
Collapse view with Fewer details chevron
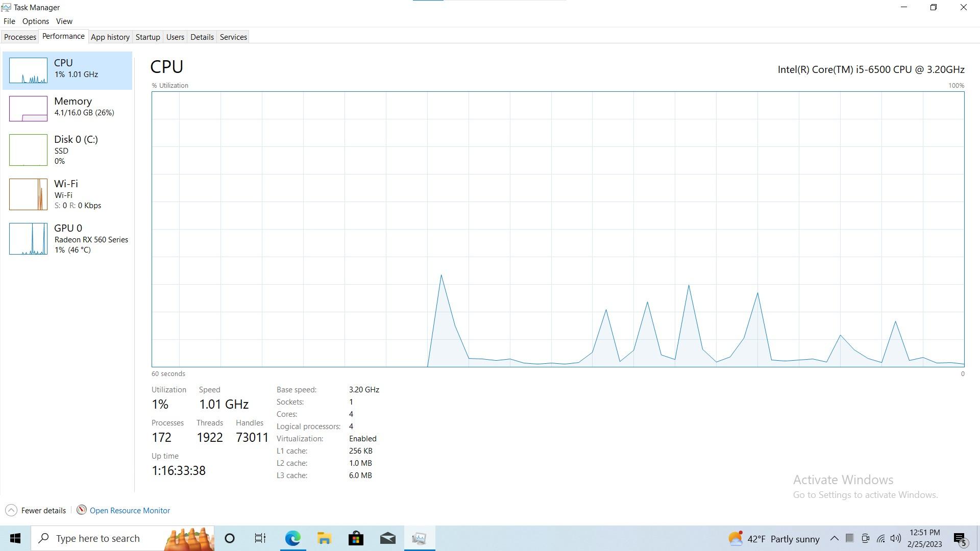[x=11, y=511]
